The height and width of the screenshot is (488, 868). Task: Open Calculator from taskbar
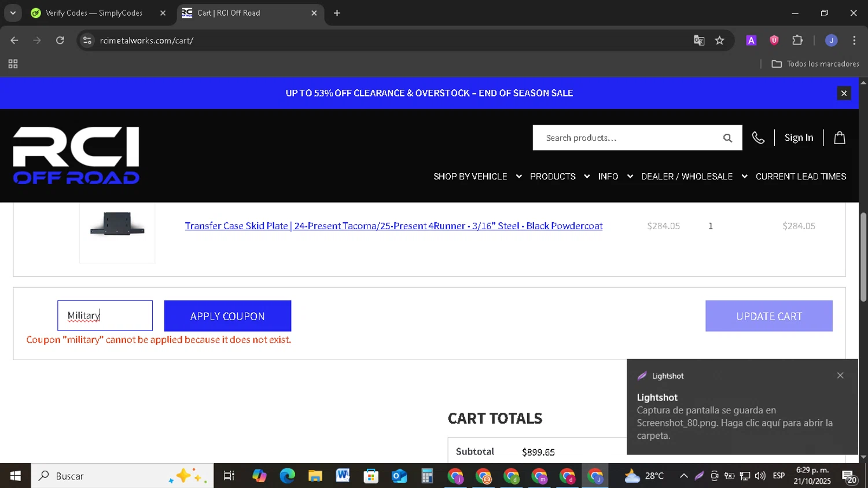coord(427,476)
